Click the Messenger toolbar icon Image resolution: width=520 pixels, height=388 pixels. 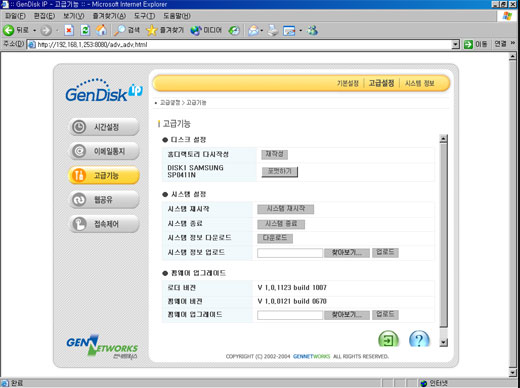coord(313,31)
